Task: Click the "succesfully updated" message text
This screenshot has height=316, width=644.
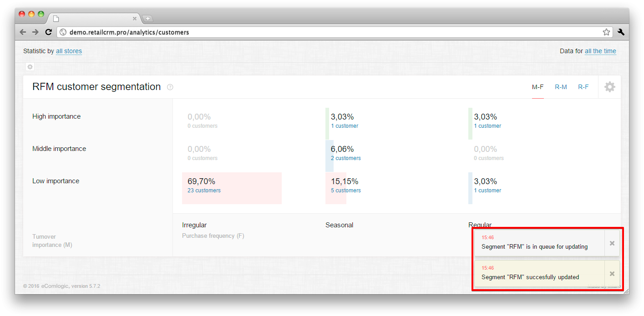Action: [x=530, y=277]
